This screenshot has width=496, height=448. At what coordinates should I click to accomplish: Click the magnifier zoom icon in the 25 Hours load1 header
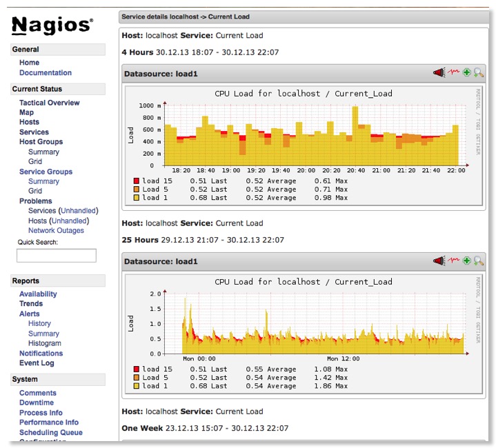478,261
